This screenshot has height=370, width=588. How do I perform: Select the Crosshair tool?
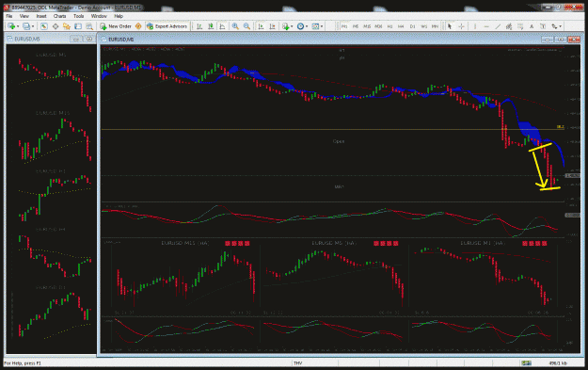point(461,26)
